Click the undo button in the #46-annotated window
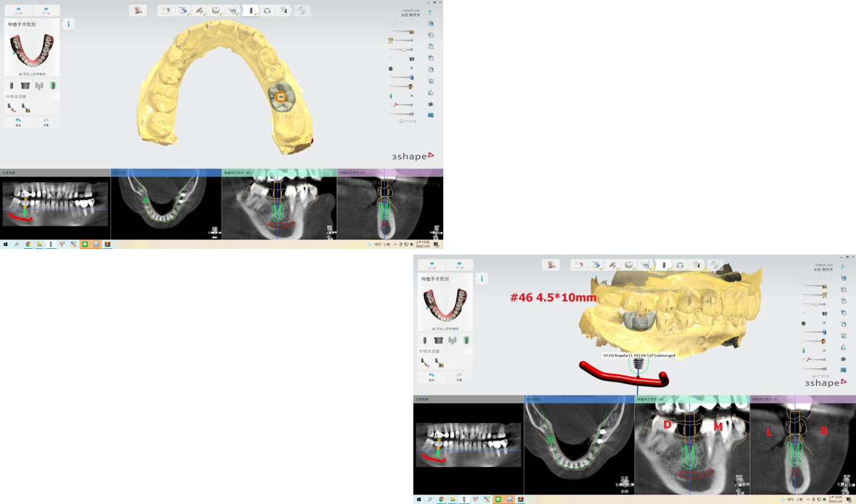 [x=431, y=377]
